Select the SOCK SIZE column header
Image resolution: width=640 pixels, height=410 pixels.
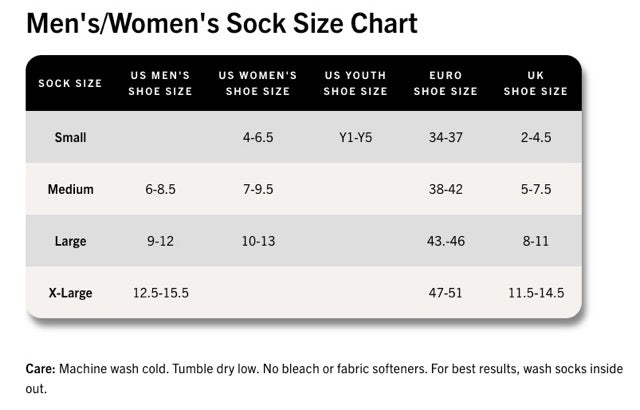point(70,83)
